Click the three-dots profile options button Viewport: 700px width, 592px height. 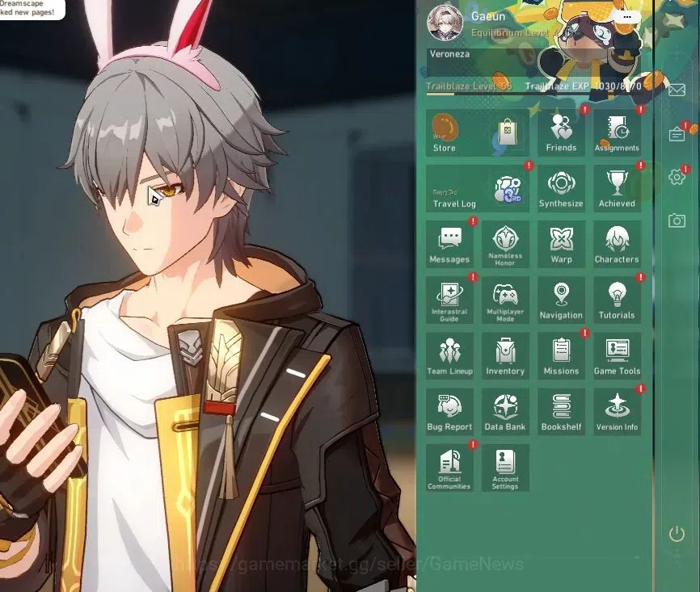coord(627,17)
